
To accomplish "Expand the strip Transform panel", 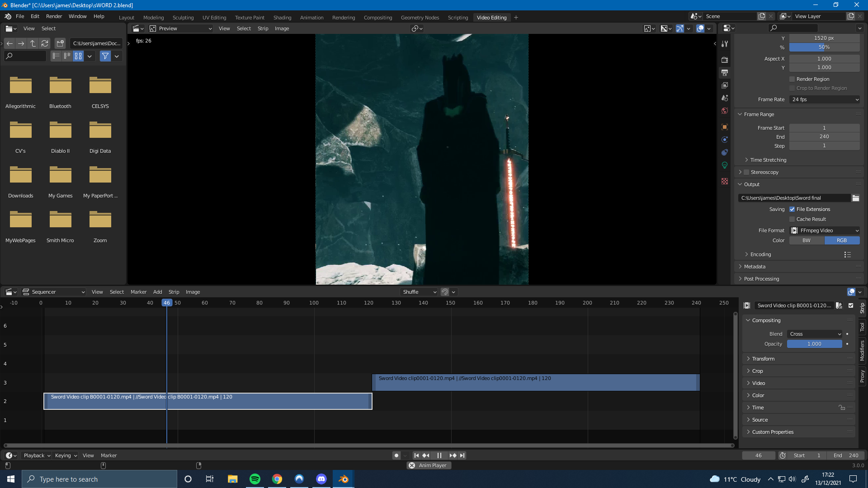I will pyautogui.click(x=763, y=359).
